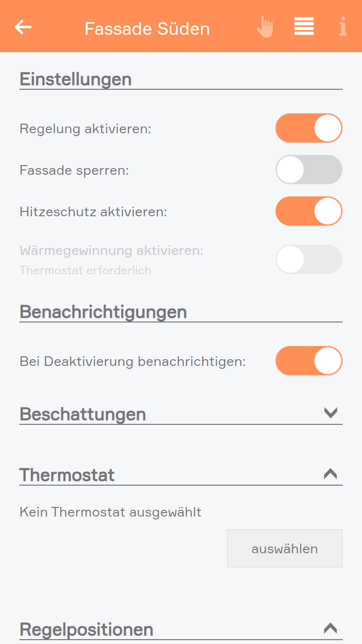Select the Einstellungen section heading

click(76, 79)
